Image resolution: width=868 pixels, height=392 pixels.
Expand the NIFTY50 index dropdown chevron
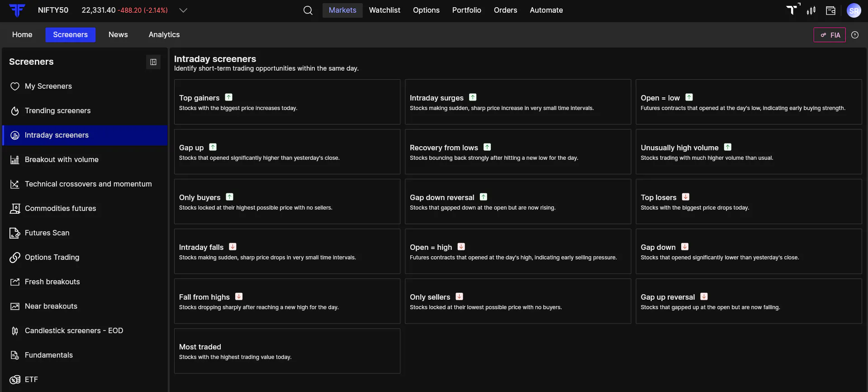pyautogui.click(x=183, y=10)
